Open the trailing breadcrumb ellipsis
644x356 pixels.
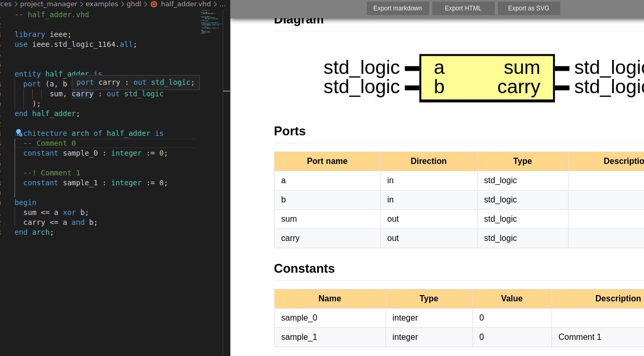223,4
